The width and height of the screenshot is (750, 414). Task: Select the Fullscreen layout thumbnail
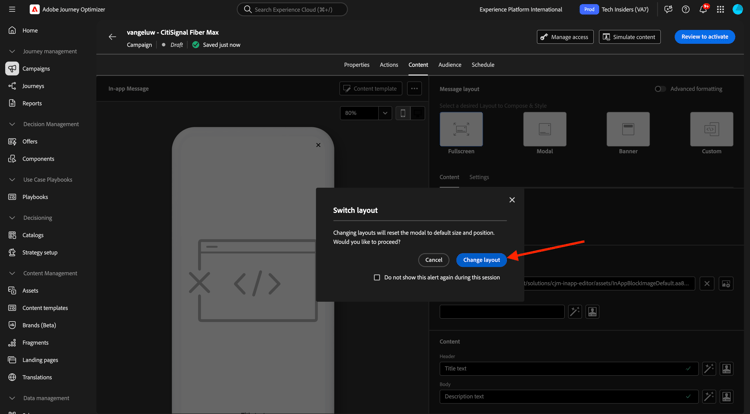pyautogui.click(x=461, y=129)
